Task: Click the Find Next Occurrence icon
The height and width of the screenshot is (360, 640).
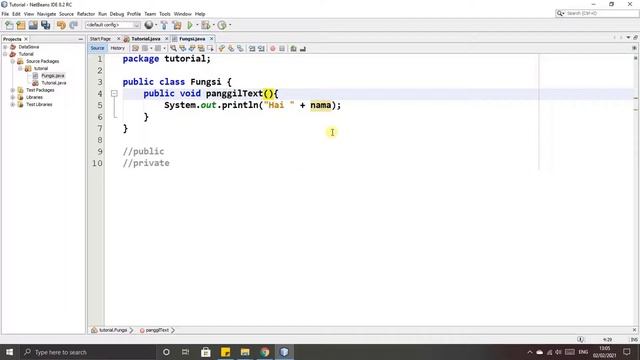Action: (192, 49)
